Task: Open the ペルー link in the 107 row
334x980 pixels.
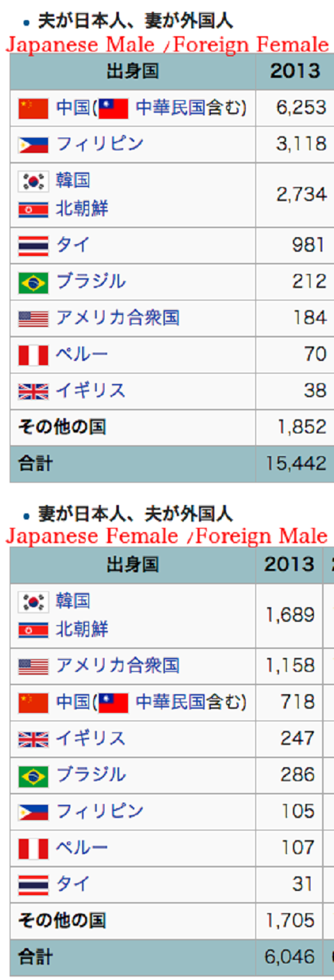Action: coord(82,847)
